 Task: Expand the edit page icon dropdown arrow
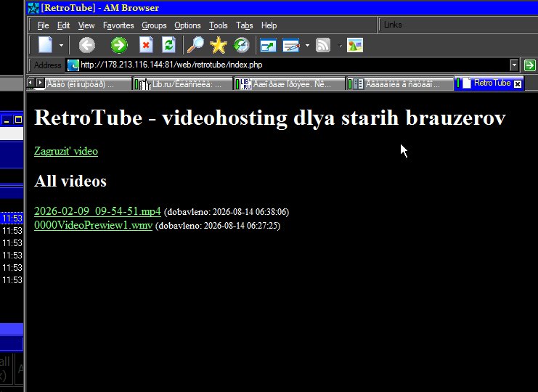(x=307, y=45)
